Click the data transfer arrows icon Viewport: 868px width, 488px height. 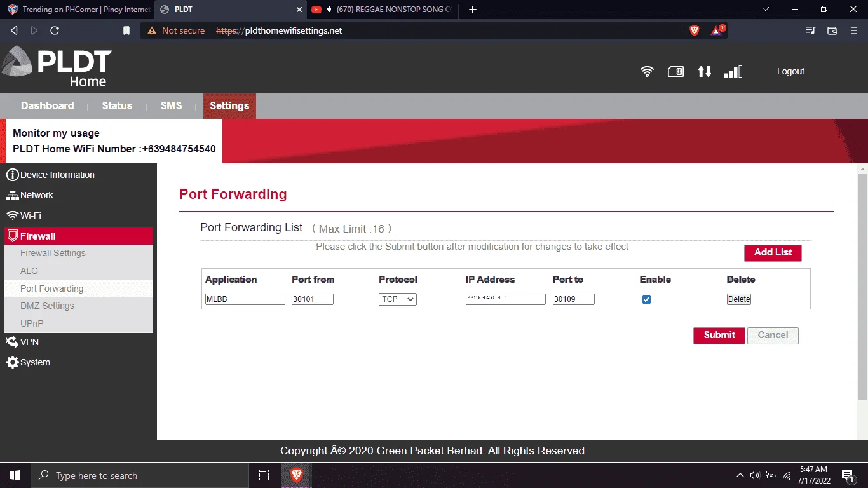point(704,72)
